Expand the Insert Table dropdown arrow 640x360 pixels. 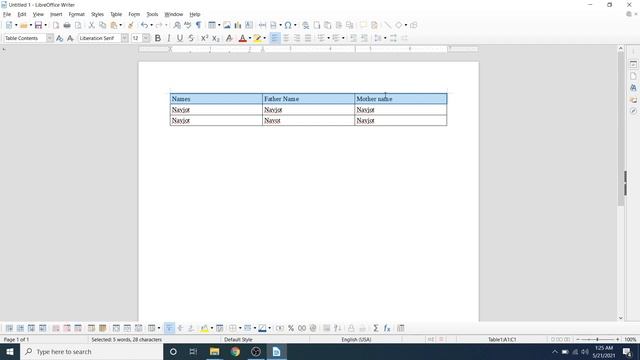tap(219, 25)
